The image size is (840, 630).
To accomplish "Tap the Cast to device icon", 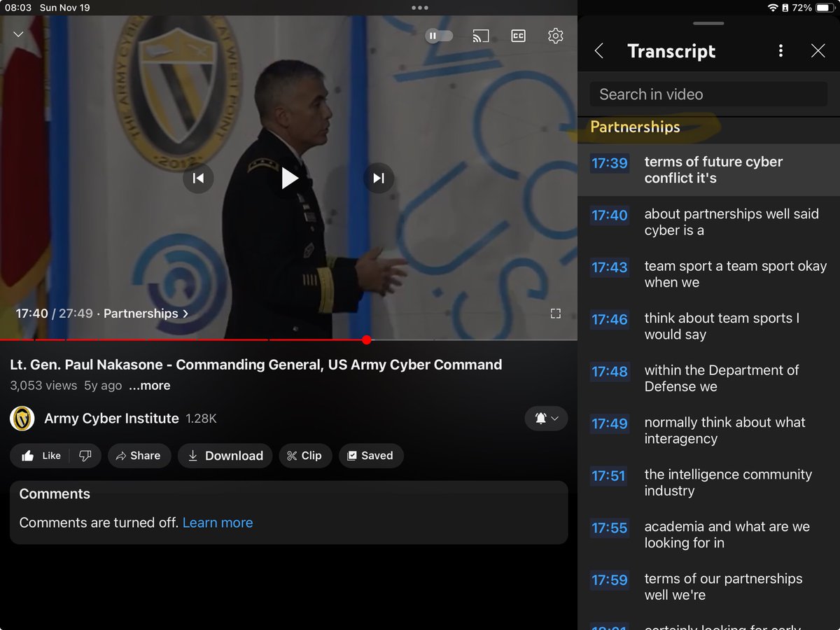I will click(481, 36).
